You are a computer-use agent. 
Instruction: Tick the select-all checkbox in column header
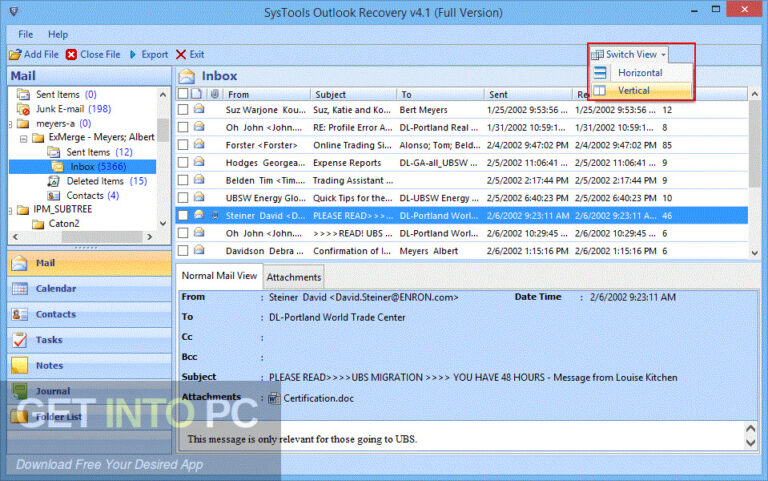tap(183, 94)
